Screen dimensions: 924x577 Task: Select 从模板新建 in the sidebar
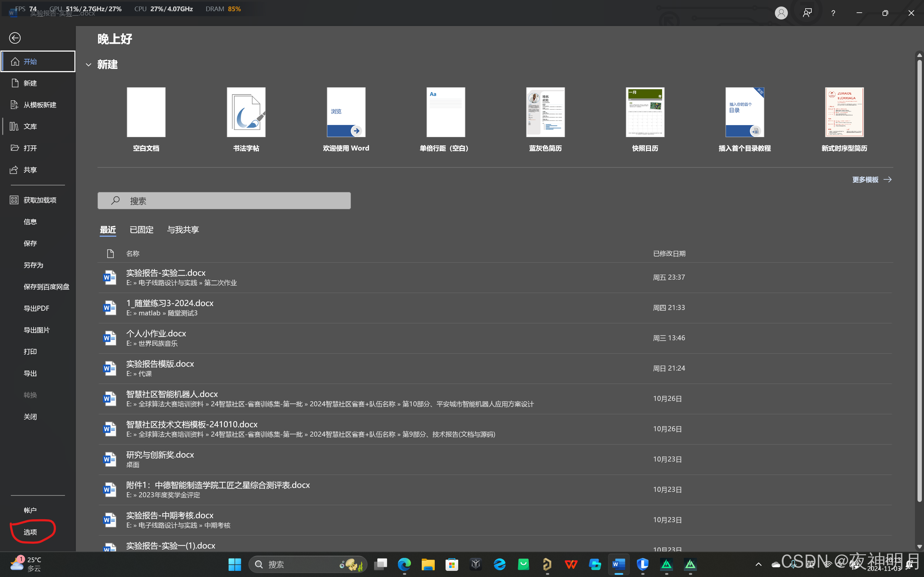pos(39,105)
